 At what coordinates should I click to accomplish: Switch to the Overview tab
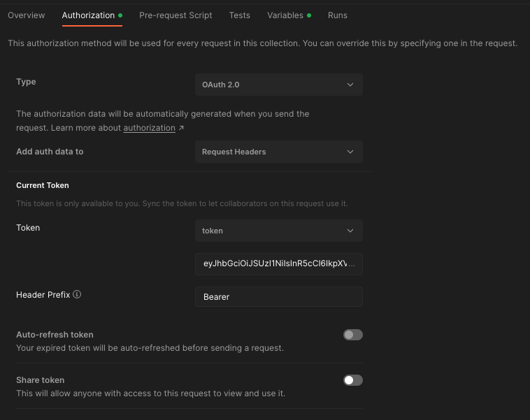click(27, 15)
